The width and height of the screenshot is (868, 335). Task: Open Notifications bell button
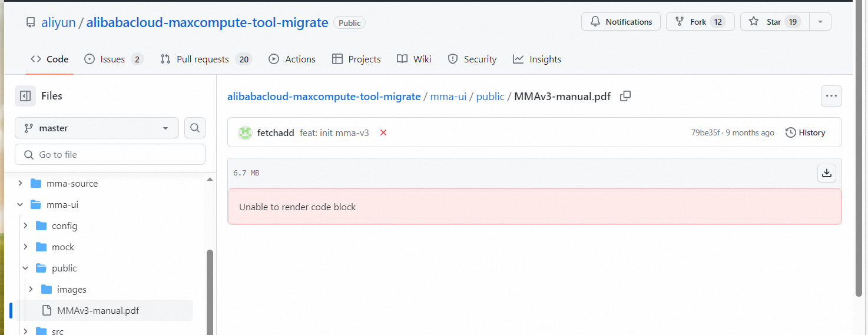pyautogui.click(x=621, y=22)
